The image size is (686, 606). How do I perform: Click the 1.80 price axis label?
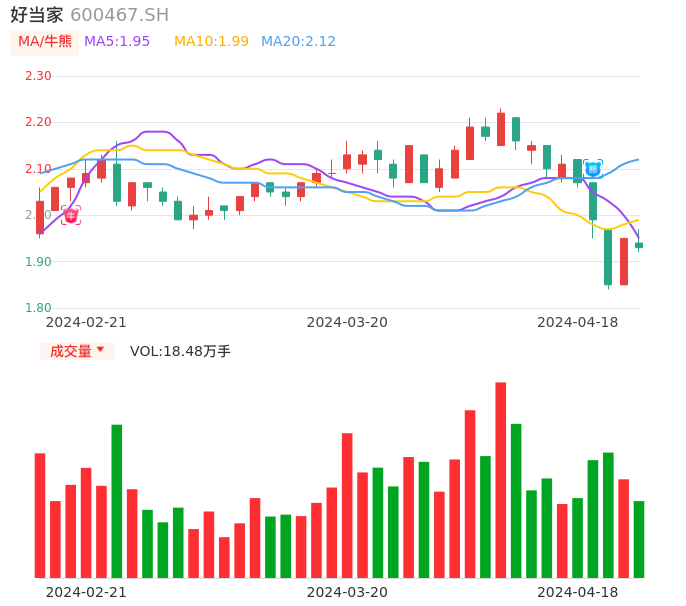(x=38, y=308)
